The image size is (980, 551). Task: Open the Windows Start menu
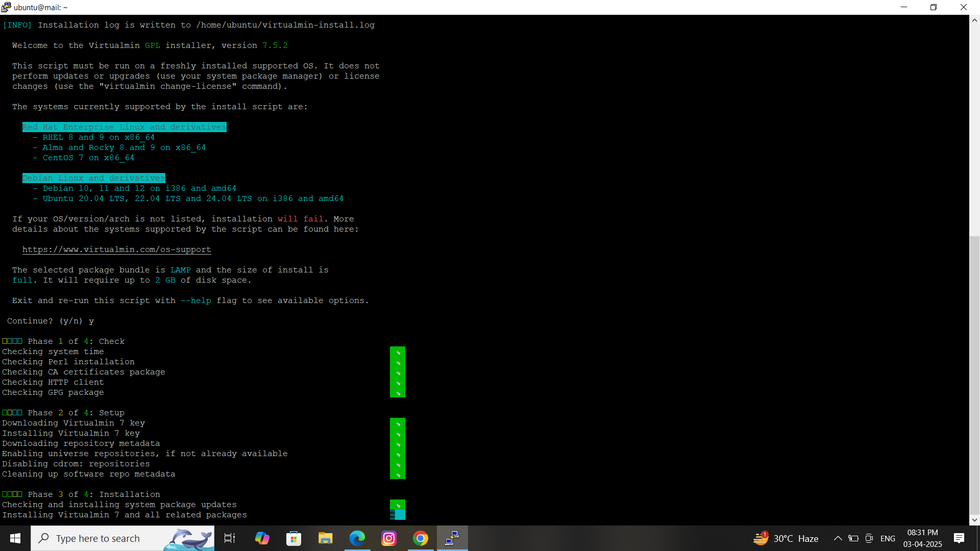tap(15, 538)
